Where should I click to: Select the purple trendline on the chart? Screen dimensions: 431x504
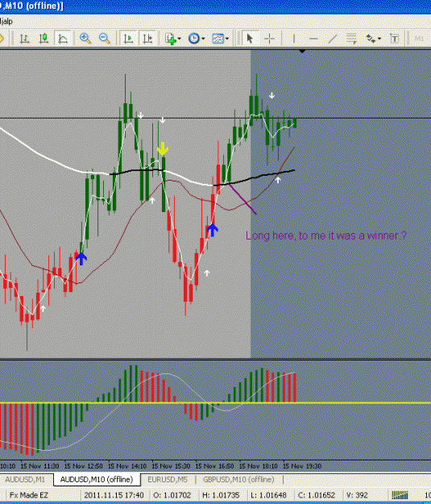pos(242,199)
